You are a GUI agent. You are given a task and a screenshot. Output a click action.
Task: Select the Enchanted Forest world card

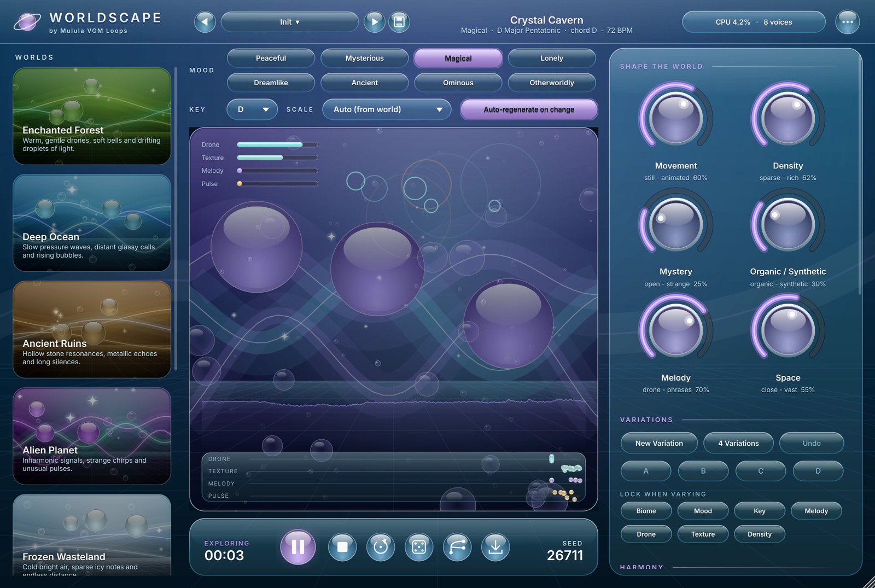tap(92, 116)
